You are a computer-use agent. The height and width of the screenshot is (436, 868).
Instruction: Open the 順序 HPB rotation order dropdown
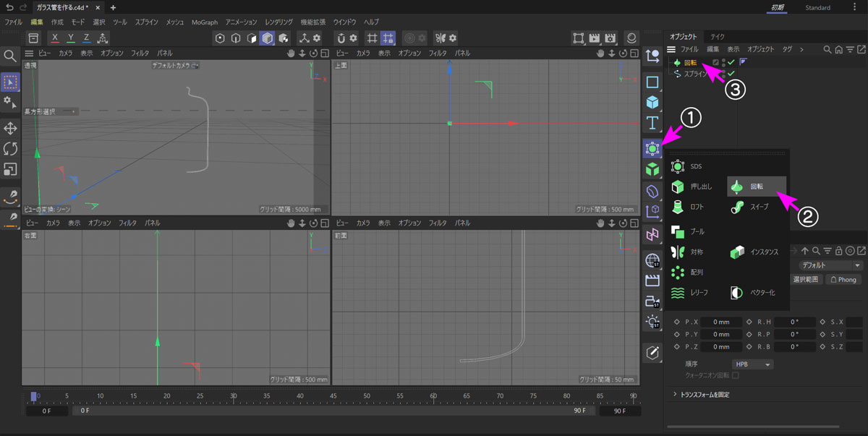pos(752,364)
